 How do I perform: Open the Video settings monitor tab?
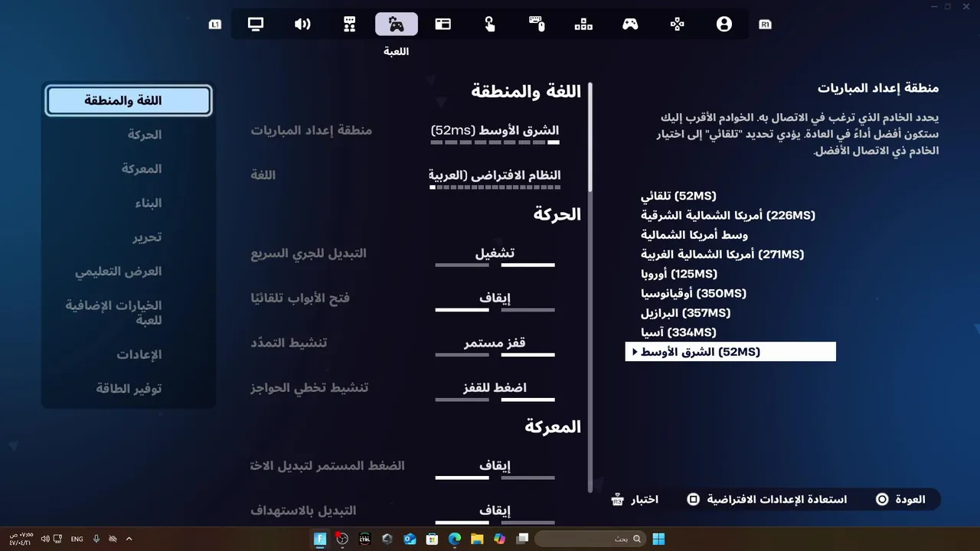(x=256, y=24)
